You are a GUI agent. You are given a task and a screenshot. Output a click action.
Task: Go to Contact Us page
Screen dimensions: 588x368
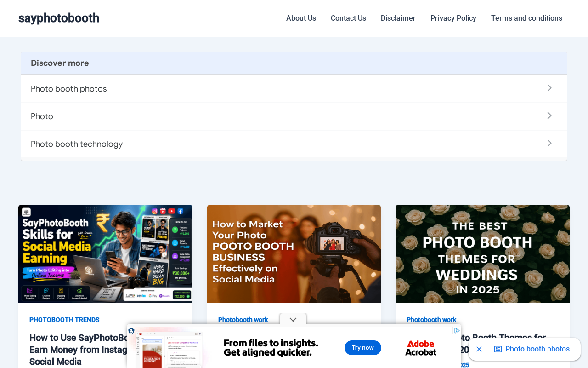point(348,18)
